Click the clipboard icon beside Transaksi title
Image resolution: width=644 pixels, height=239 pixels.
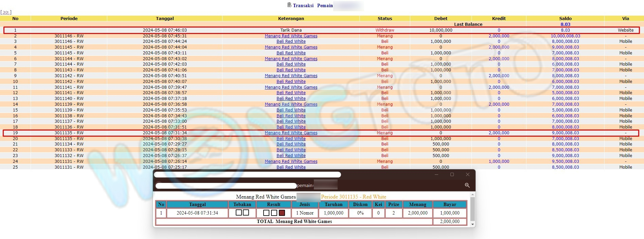[x=289, y=5]
